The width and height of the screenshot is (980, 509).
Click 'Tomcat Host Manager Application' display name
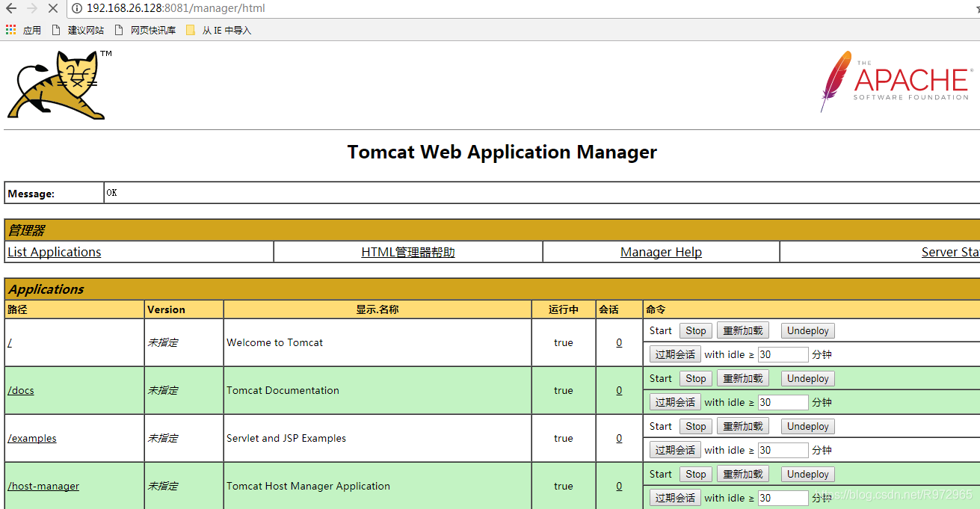308,486
